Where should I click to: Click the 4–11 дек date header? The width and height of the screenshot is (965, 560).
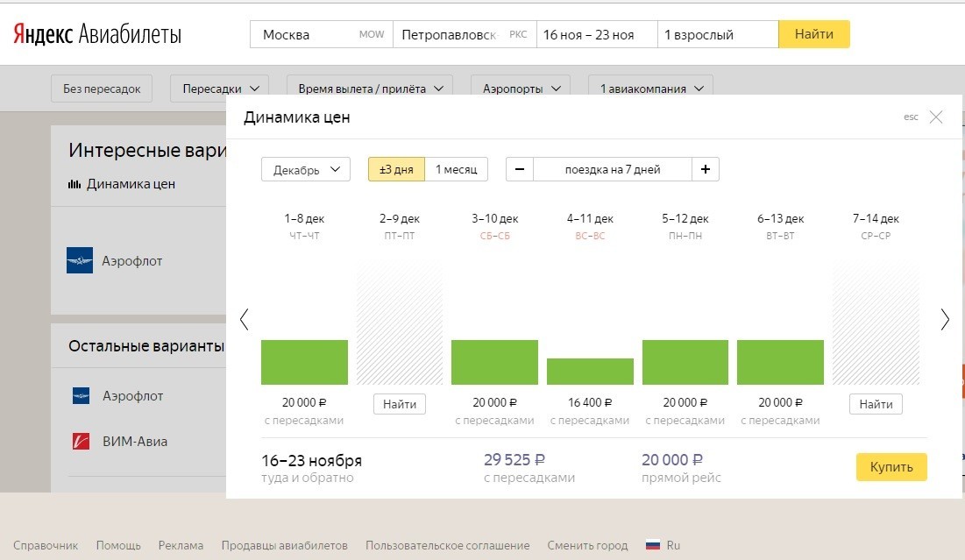pos(590,218)
